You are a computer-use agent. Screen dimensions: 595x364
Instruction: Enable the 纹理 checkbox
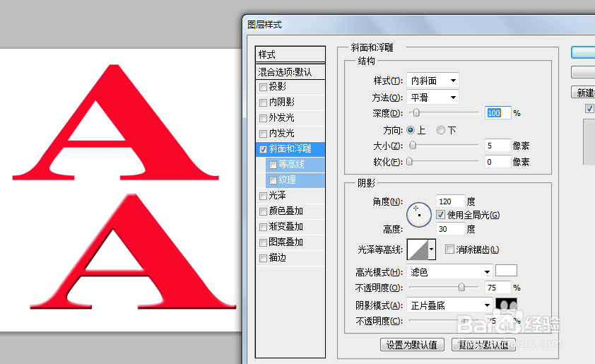coord(273,181)
